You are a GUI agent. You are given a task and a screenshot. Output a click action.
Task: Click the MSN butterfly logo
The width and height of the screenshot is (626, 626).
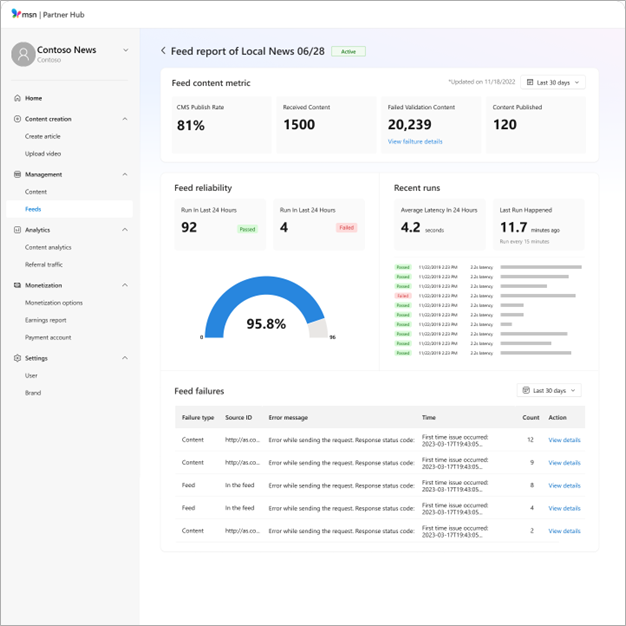16,13
